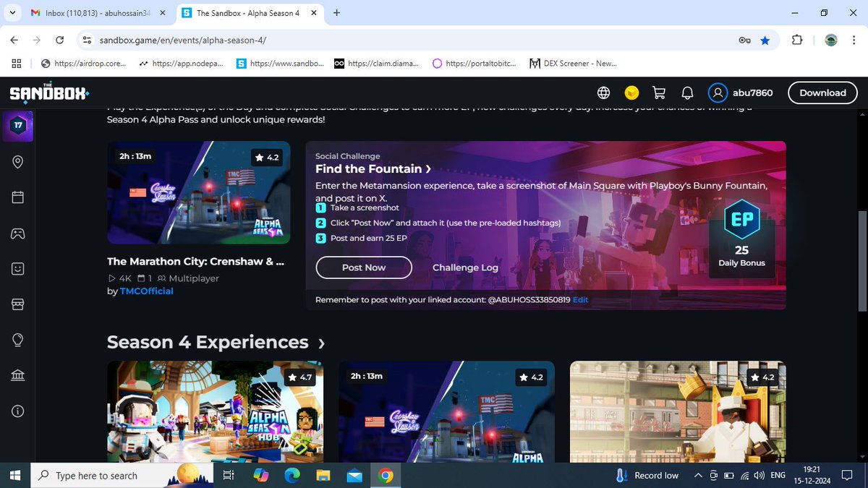Image resolution: width=868 pixels, height=488 pixels.
Task: Click the Post Now button
Action: coord(364,267)
